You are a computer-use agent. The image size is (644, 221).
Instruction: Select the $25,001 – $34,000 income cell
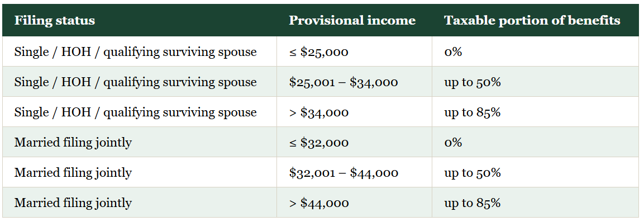click(x=355, y=82)
